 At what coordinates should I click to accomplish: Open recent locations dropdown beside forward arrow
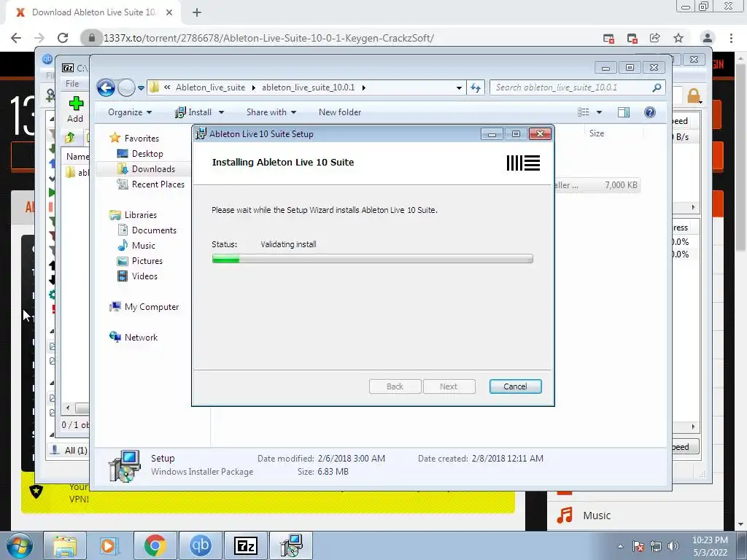141,88
